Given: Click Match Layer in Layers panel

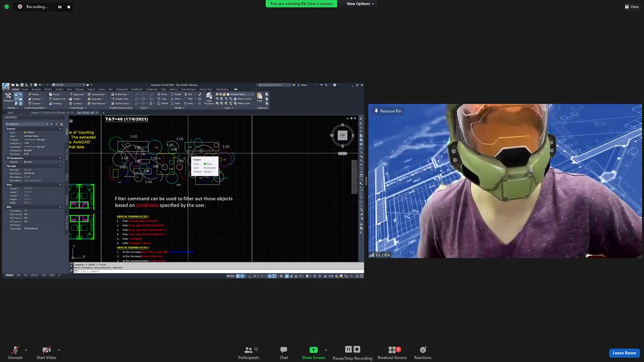Looking at the screenshot, I should [242, 104].
